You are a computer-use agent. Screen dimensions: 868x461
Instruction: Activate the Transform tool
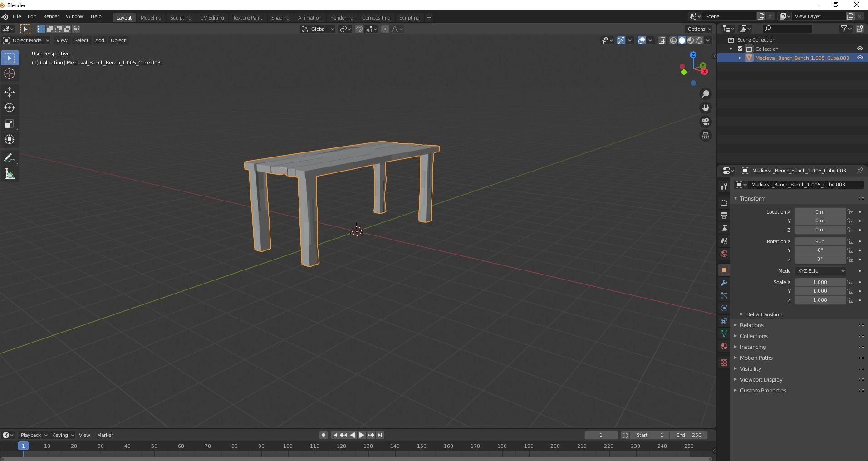coord(10,140)
